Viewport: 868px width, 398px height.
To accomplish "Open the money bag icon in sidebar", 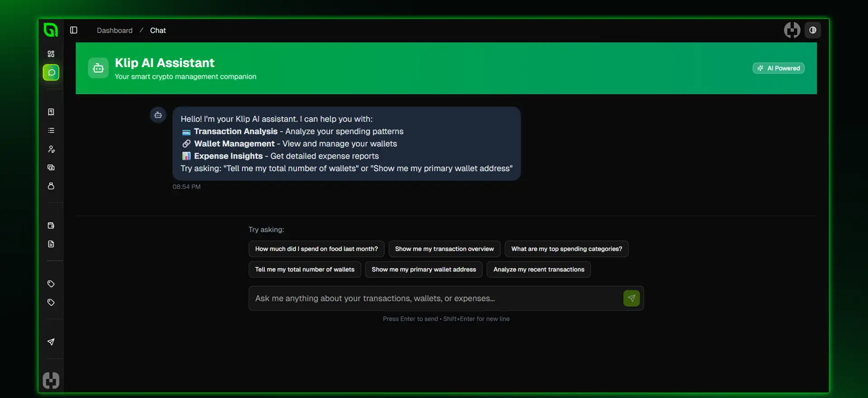I will pos(51,186).
